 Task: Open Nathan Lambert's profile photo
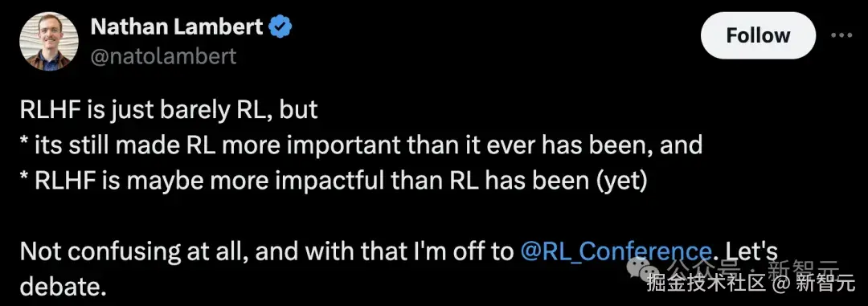pyautogui.click(x=49, y=42)
